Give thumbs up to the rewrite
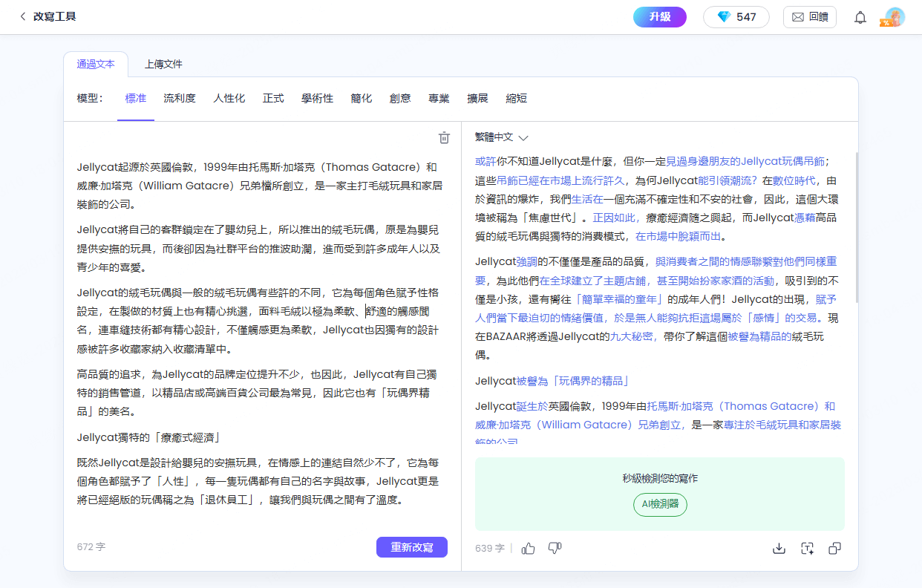This screenshot has height=588, width=922. [529, 548]
